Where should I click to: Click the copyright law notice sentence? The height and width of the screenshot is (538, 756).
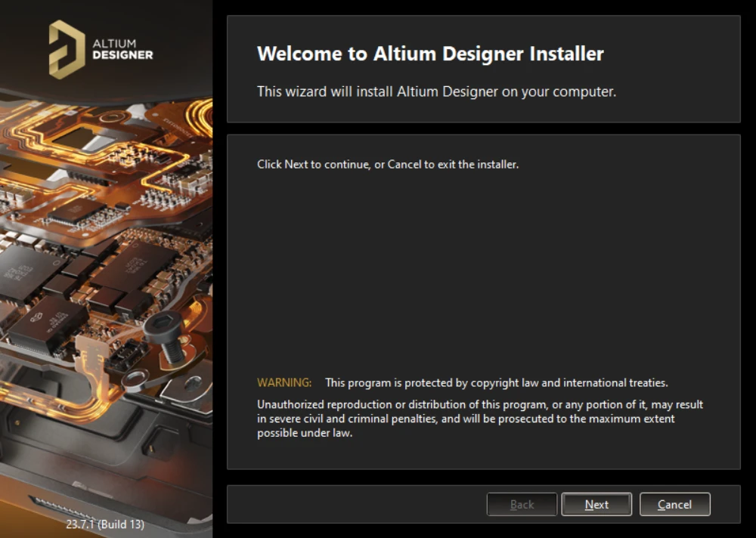[496, 382]
